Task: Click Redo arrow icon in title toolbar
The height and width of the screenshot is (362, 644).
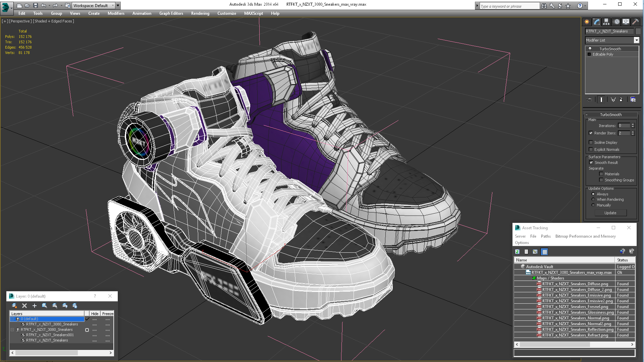Action: [x=55, y=5]
